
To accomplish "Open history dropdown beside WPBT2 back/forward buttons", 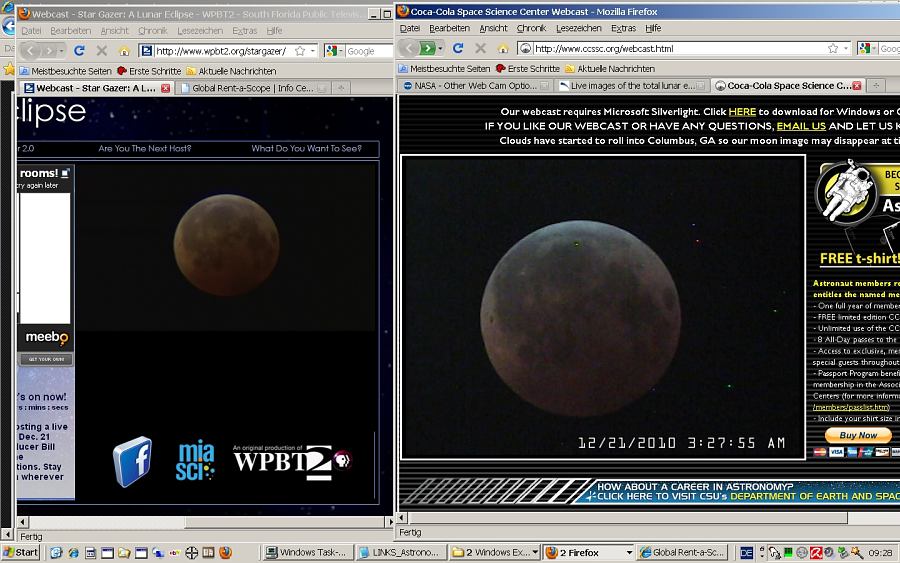I will click(61, 51).
